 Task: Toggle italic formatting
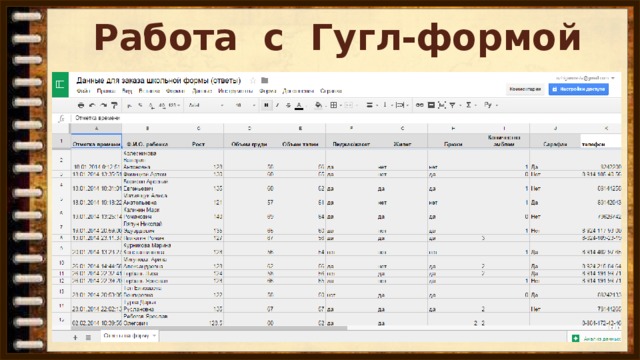(x=278, y=105)
